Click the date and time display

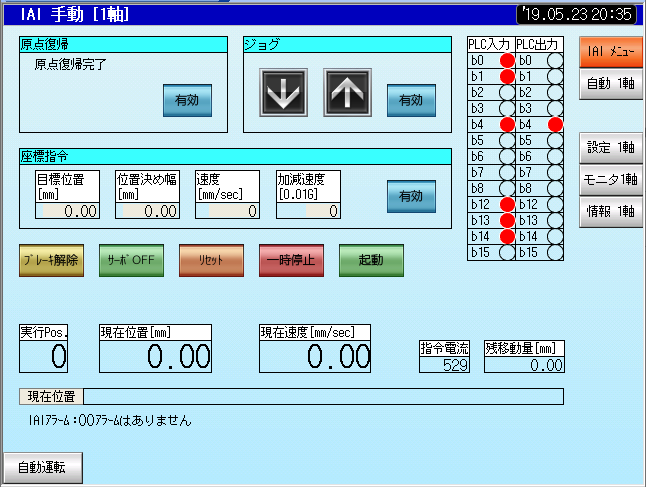pyautogui.click(x=577, y=14)
